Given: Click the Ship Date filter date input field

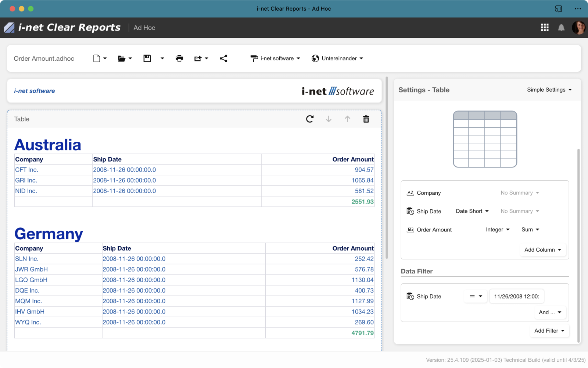Looking at the screenshot, I should 516,296.
